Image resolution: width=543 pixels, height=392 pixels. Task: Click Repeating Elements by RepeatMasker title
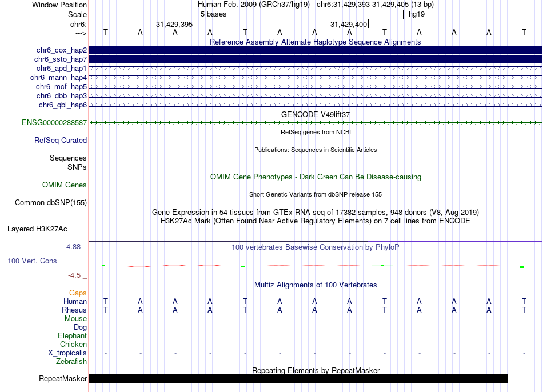pyautogui.click(x=316, y=370)
